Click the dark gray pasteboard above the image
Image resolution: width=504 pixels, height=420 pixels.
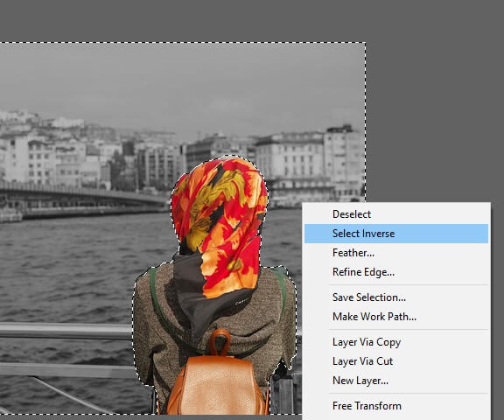252,20
